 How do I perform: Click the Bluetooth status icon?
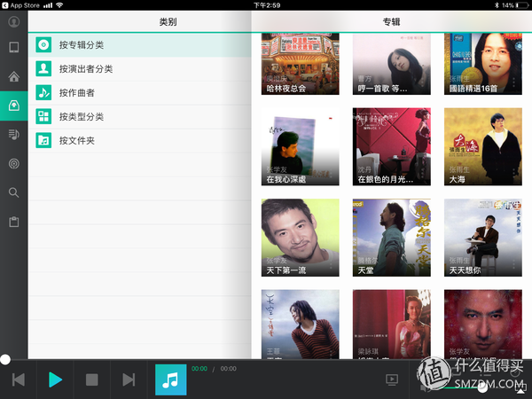[x=497, y=5]
